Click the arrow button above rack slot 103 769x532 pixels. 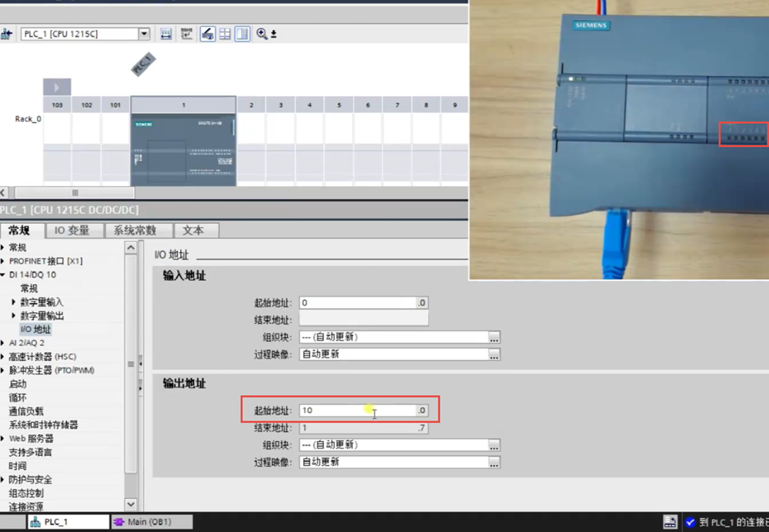(x=57, y=87)
